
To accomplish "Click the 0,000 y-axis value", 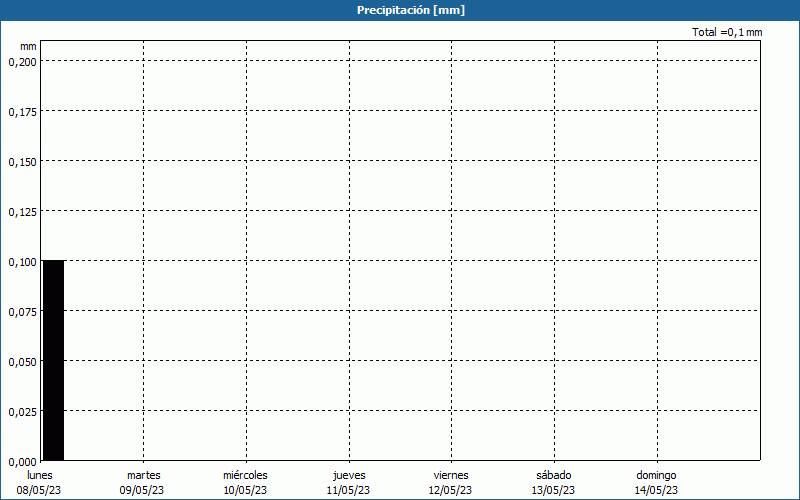I will 23,462.
